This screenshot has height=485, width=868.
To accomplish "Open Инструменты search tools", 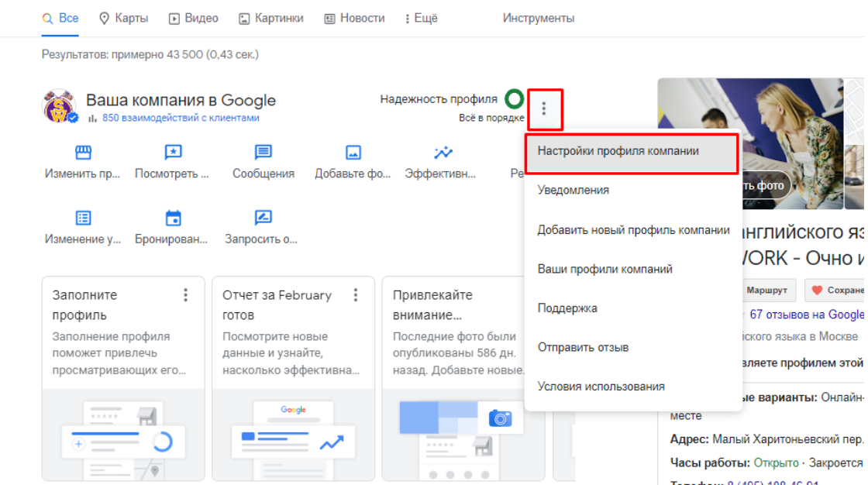I will [x=538, y=19].
